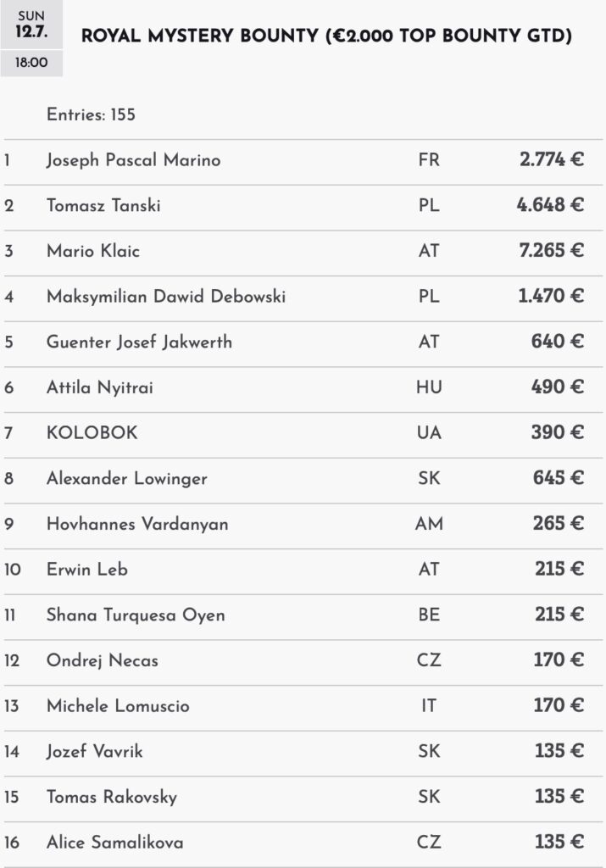606x868 pixels.
Task: Click the 18:00 start time label
Action: coord(31,63)
